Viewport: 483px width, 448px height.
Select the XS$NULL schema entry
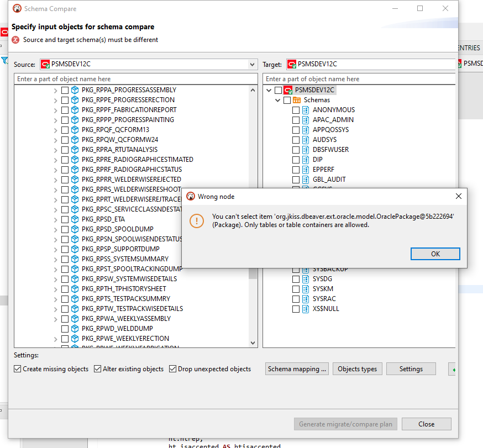click(x=327, y=308)
